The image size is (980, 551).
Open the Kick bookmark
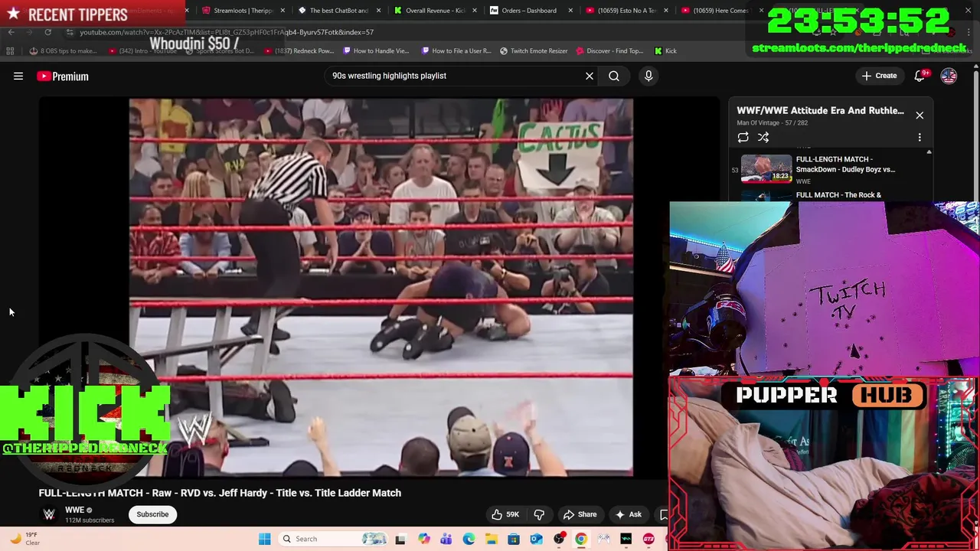(665, 51)
